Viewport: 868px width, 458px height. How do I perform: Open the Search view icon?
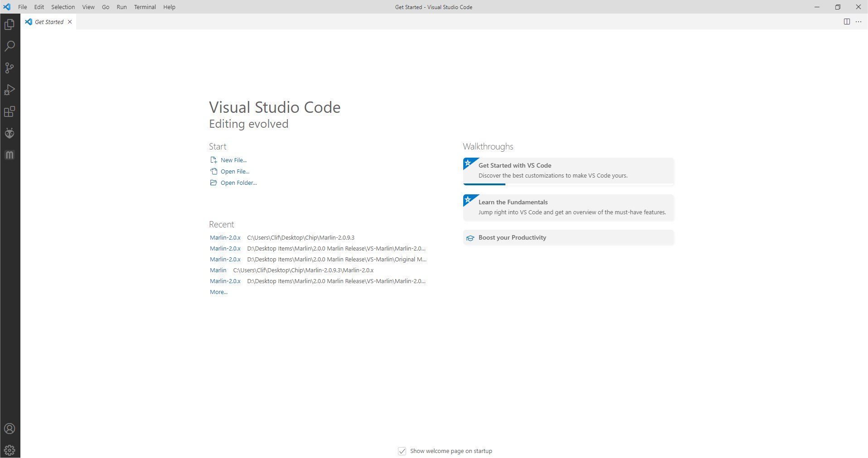[10, 46]
